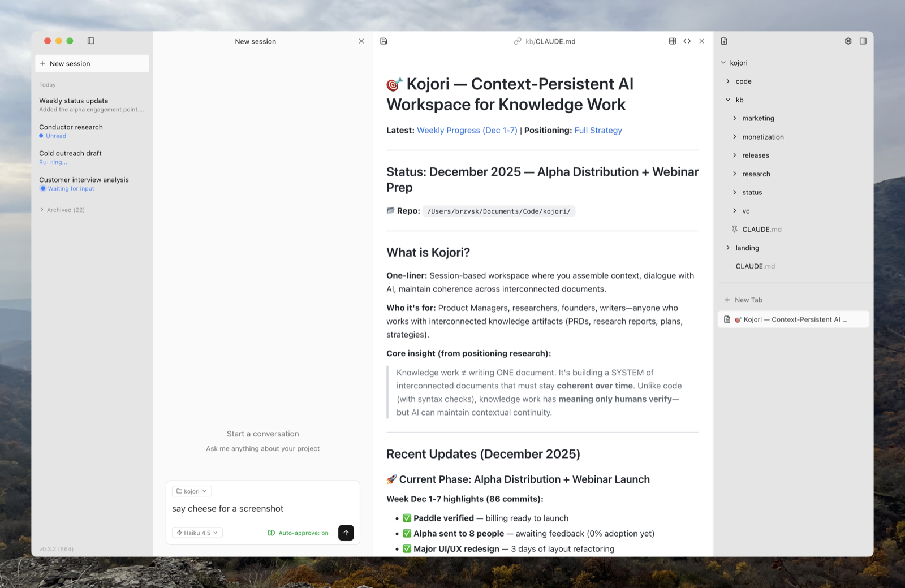
Task: Toggle the split view icon in the right panel
Action: pos(863,41)
